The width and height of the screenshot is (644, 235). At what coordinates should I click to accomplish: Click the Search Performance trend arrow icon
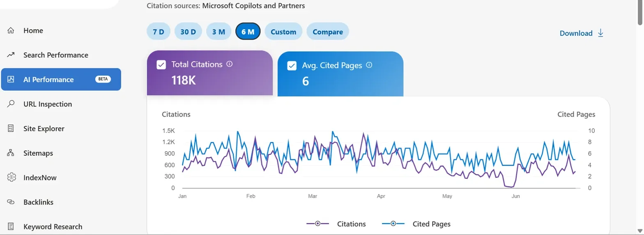coord(11,55)
